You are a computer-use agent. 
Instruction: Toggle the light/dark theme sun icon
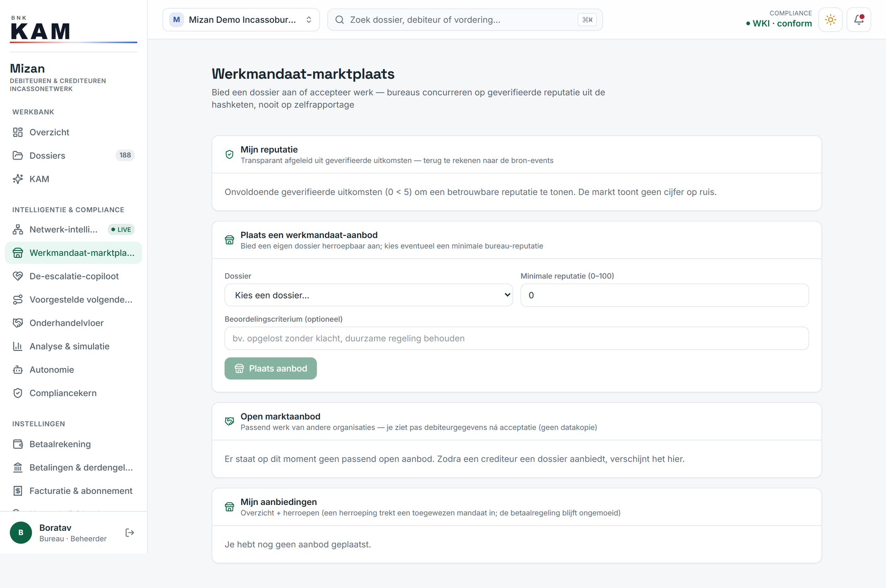point(830,20)
